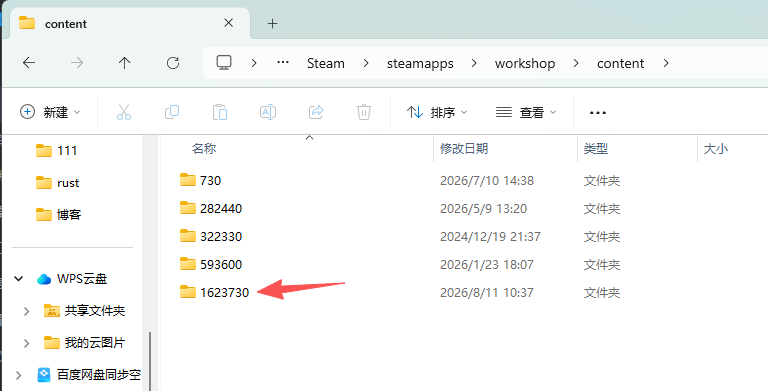Close the content tab

(228, 23)
